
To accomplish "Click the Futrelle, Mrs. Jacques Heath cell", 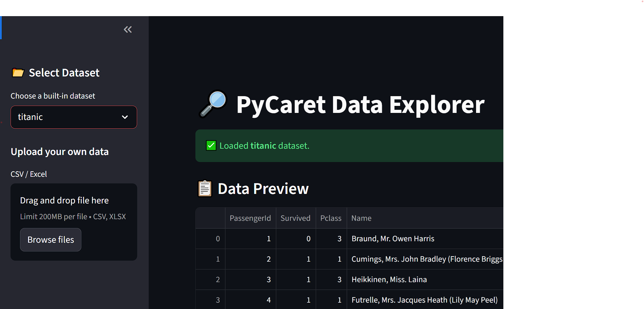I will 424,300.
